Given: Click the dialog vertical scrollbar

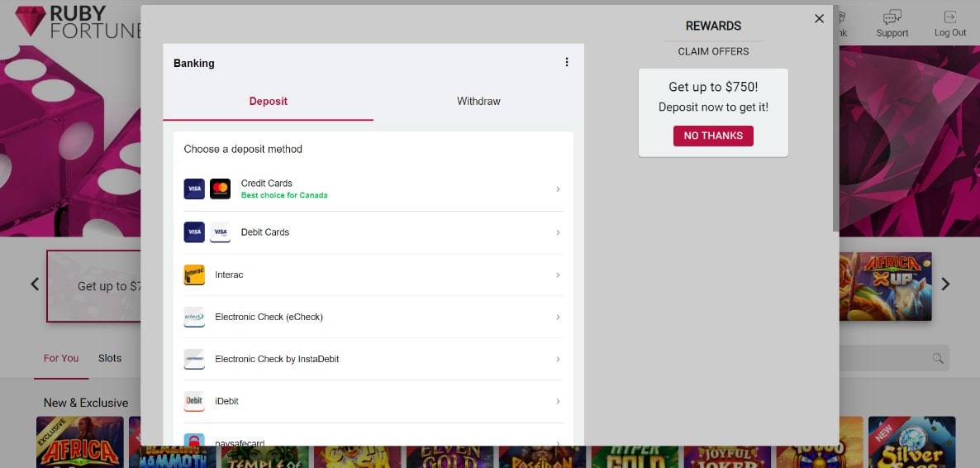Looking at the screenshot, I should point(835,119).
